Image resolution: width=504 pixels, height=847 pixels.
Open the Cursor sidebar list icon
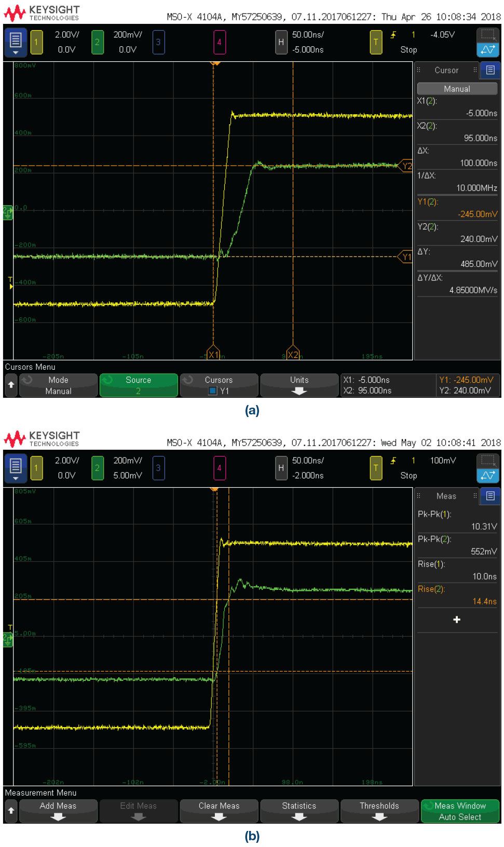(491, 70)
